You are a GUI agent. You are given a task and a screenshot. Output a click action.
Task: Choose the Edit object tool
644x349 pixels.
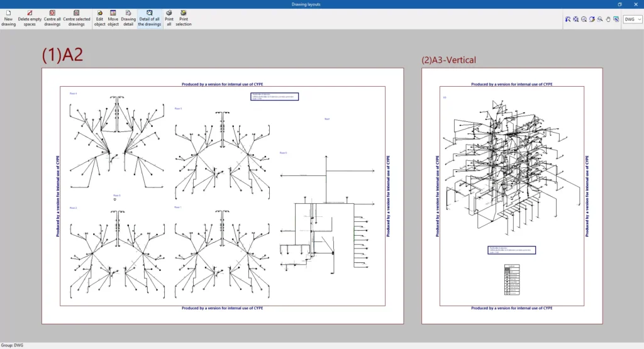[x=99, y=18]
